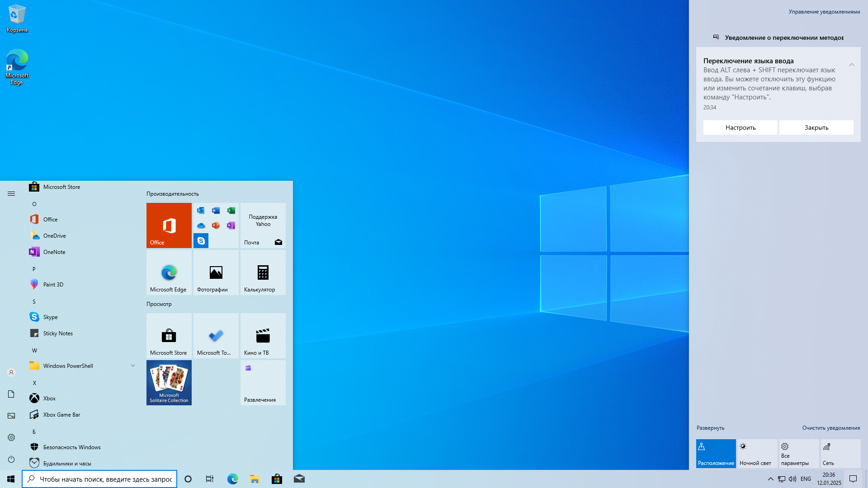Viewport: 868px width, 488px height.
Task: Click the Word icon in Office tile group
Action: (x=216, y=211)
